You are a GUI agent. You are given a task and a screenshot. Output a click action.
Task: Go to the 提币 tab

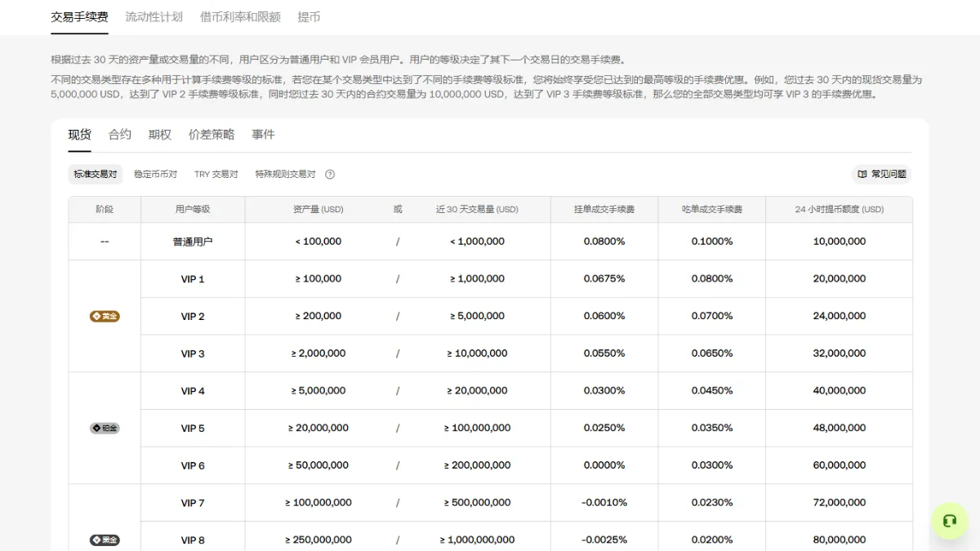pyautogui.click(x=309, y=16)
